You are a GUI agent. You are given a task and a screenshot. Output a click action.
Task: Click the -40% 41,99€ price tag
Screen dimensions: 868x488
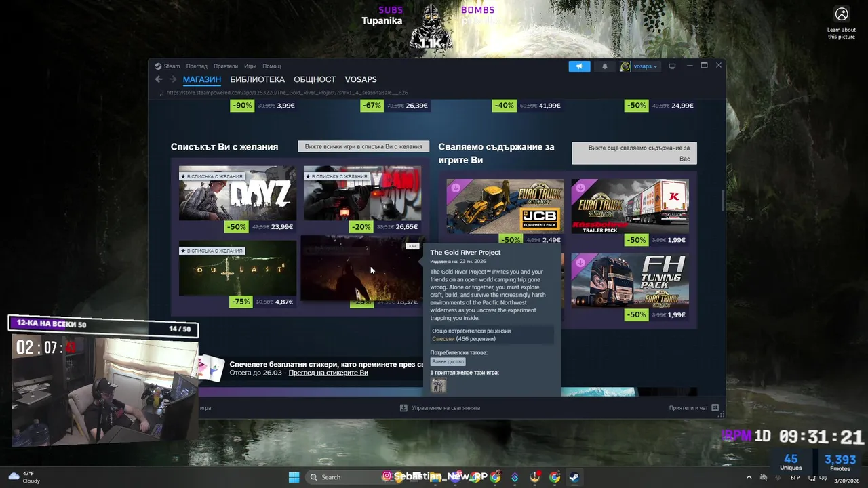527,106
